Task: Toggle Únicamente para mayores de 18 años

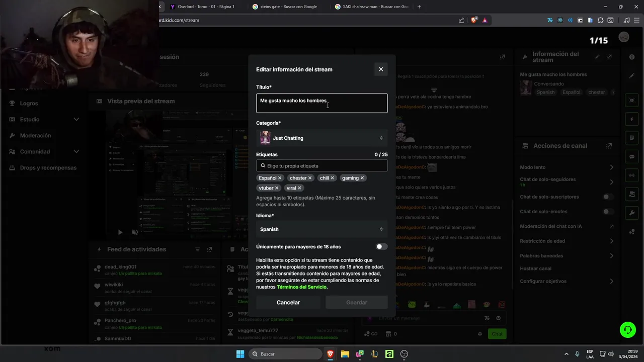Action: 381,247
